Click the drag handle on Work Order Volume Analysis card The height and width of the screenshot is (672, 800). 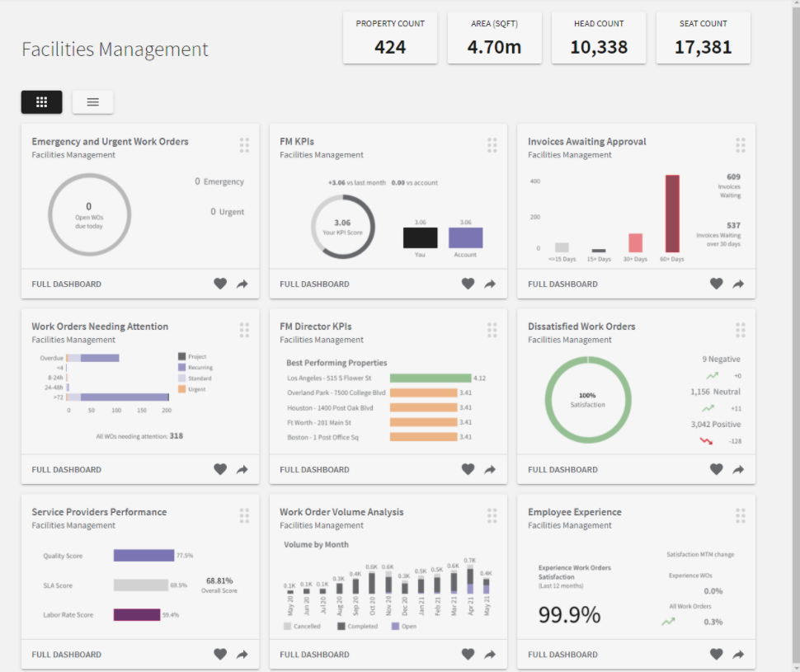[x=492, y=515]
